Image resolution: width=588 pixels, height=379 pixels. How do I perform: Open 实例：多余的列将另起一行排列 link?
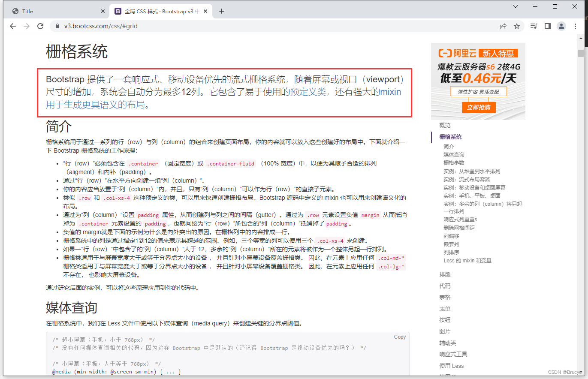pyautogui.click(x=483, y=208)
